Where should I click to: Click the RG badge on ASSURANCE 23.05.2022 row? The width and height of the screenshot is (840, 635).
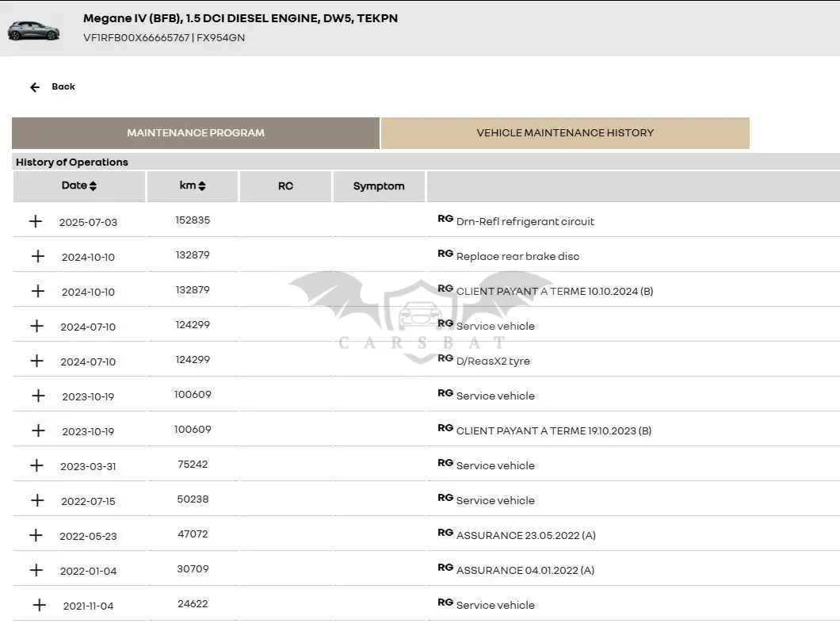coord(445,532)
